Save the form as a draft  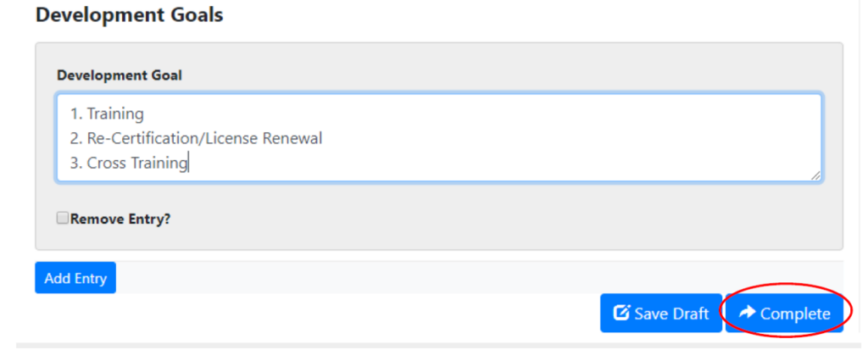pyautogui.click(x=660, y=314)
